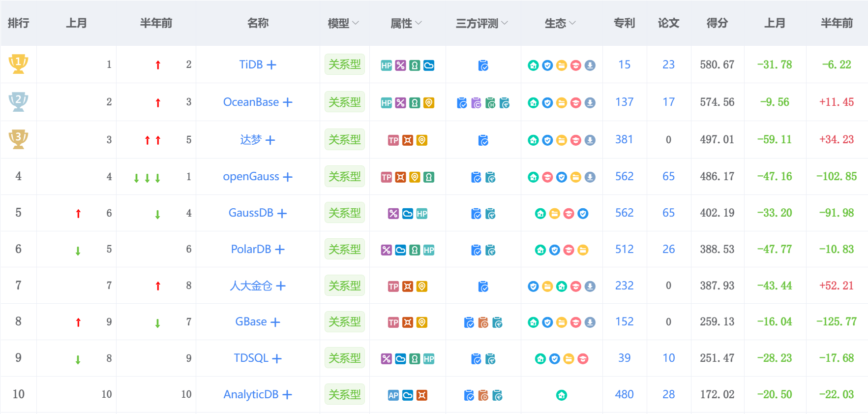
Task: Click the gold first-place trophy icon
Action: coord(18,64)
